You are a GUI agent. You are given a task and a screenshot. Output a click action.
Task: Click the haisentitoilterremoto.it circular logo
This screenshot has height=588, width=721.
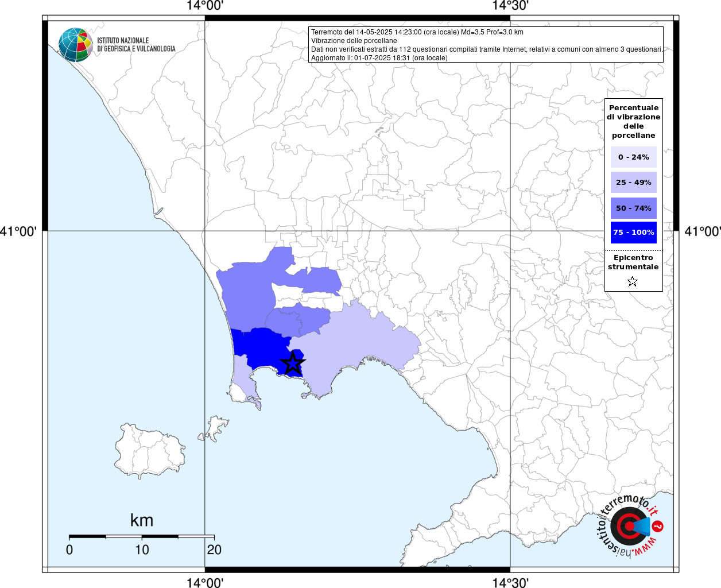[x=630, y=526]
